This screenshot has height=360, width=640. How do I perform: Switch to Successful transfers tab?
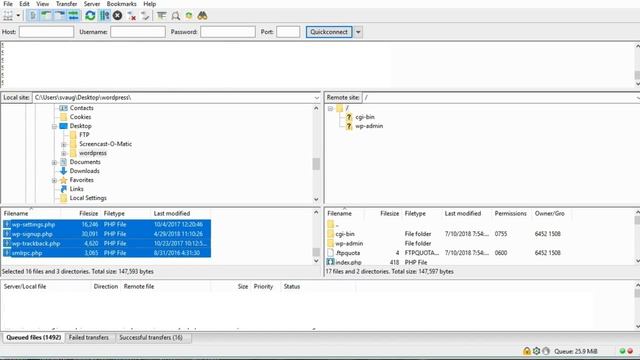click(151, 338)
